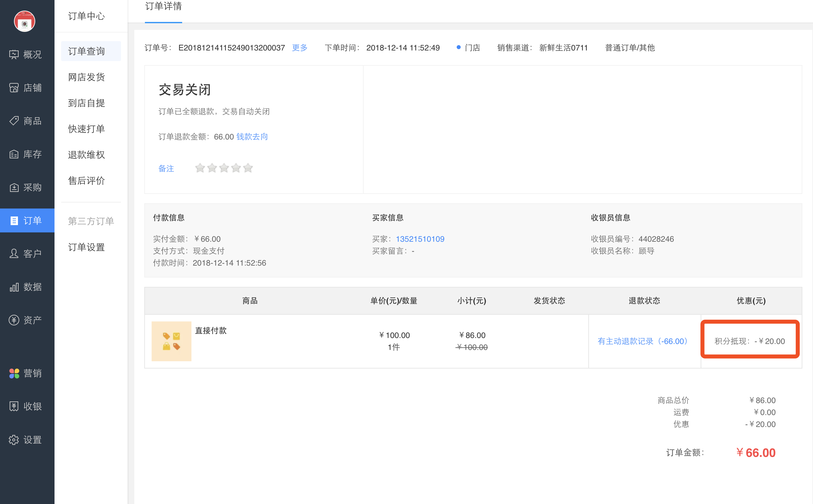Switch to the 订单详情 tab
This screenshot has width=813, height=504.
(163, 7)
